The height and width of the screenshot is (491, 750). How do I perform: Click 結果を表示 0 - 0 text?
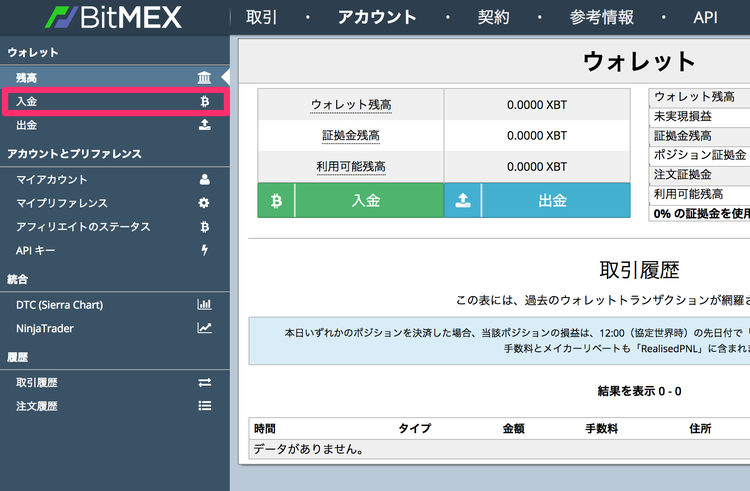(x=639, y=391)
